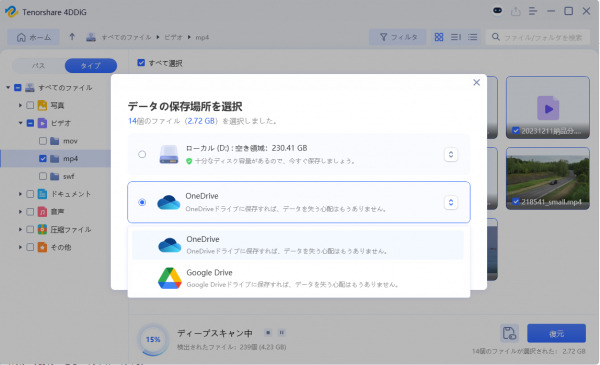Navigate up one folder level arrow
600x365 pixels.
[72, 37]
